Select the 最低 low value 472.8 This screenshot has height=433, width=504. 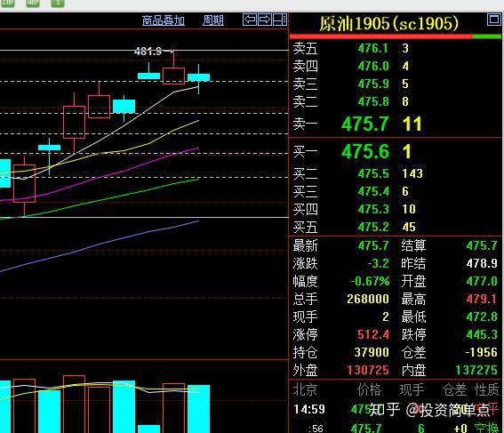click(x=482, y=317)
